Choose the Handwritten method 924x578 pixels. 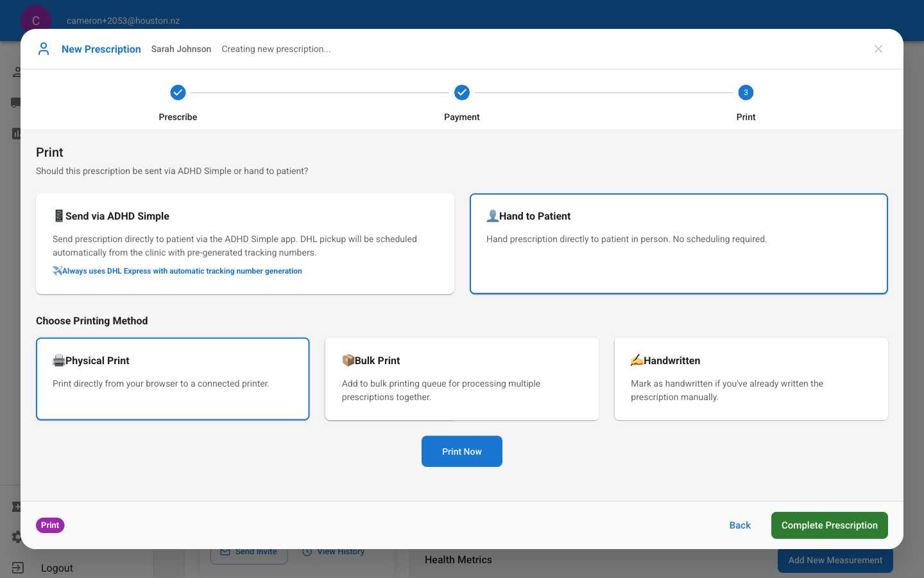pyautogui.click(x=751, y=379)
